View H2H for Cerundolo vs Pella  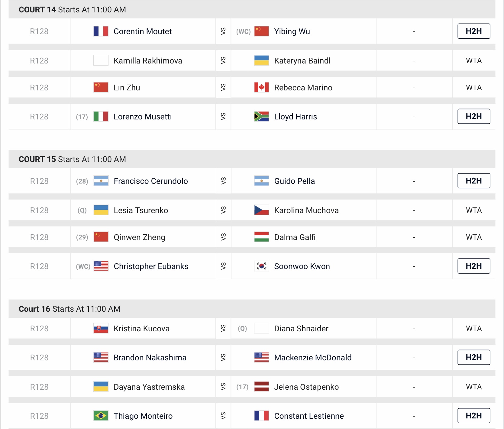[x=473, y=181]
